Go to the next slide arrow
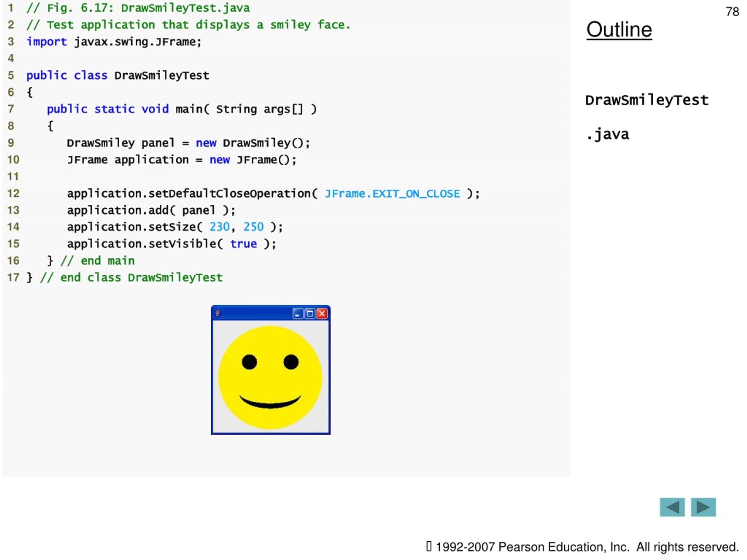The width and height of the screenshot is (747, 560). click(x=703, y=507)
